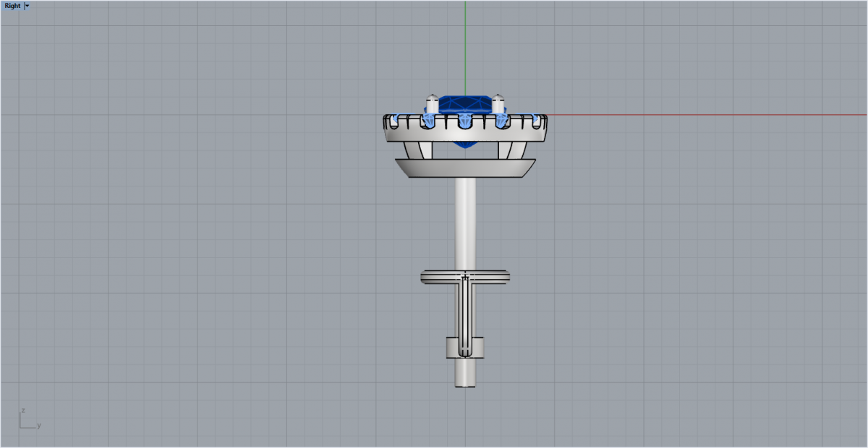
Task: Select the blue gemstone on the earring
Action: pos(465,103)
